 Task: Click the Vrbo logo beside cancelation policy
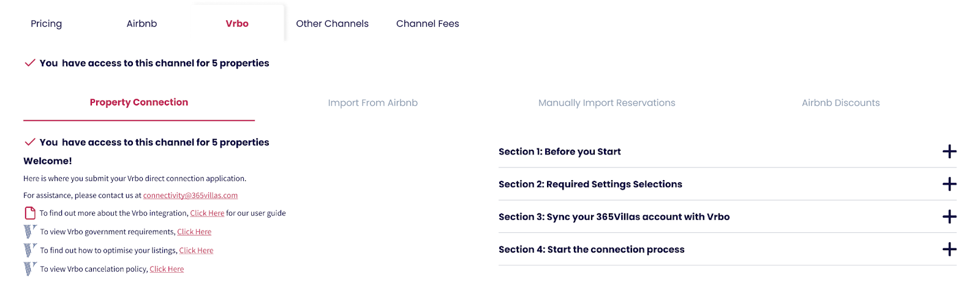click(29, 269)
